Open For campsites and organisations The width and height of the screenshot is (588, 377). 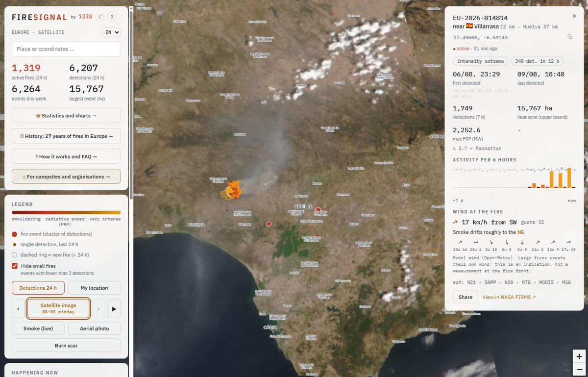[66, 176]
